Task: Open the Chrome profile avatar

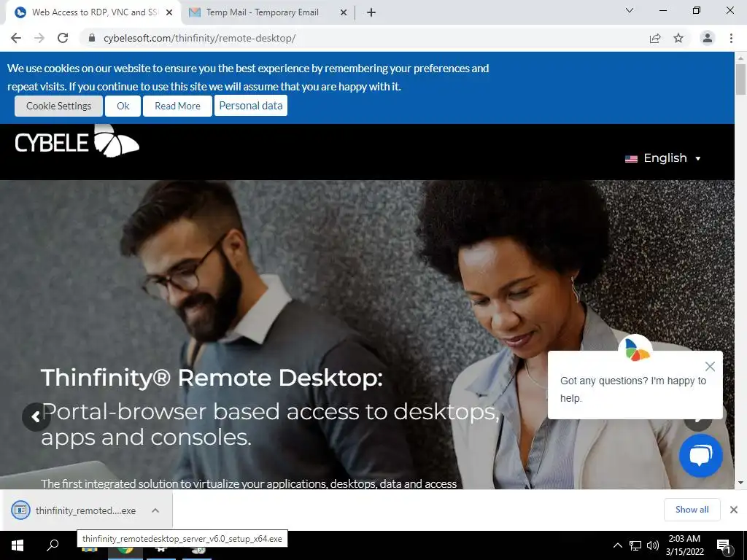Action: (x=708, y=38)
